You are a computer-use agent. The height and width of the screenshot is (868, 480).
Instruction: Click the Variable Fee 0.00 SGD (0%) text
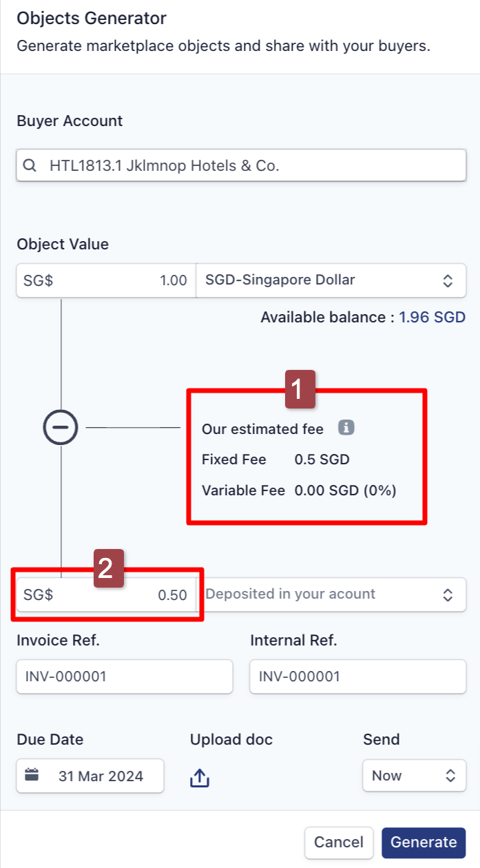click(x=299, y=491)
